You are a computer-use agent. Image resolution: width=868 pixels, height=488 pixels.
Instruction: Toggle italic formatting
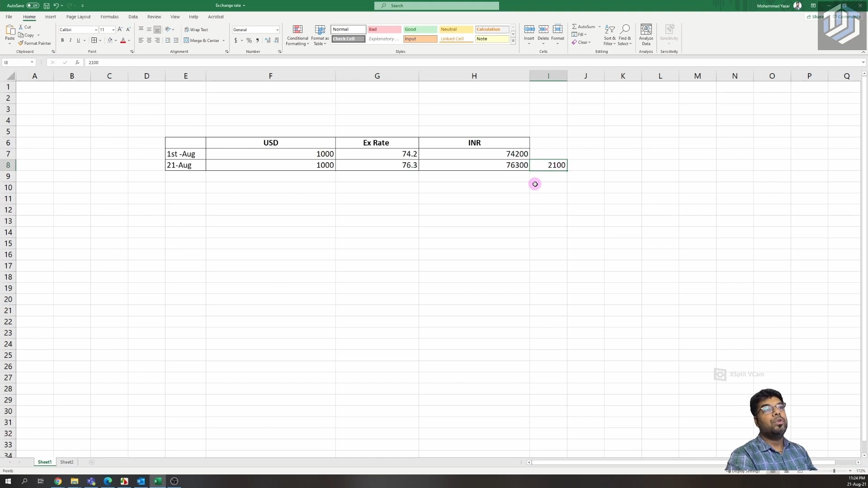71,41
